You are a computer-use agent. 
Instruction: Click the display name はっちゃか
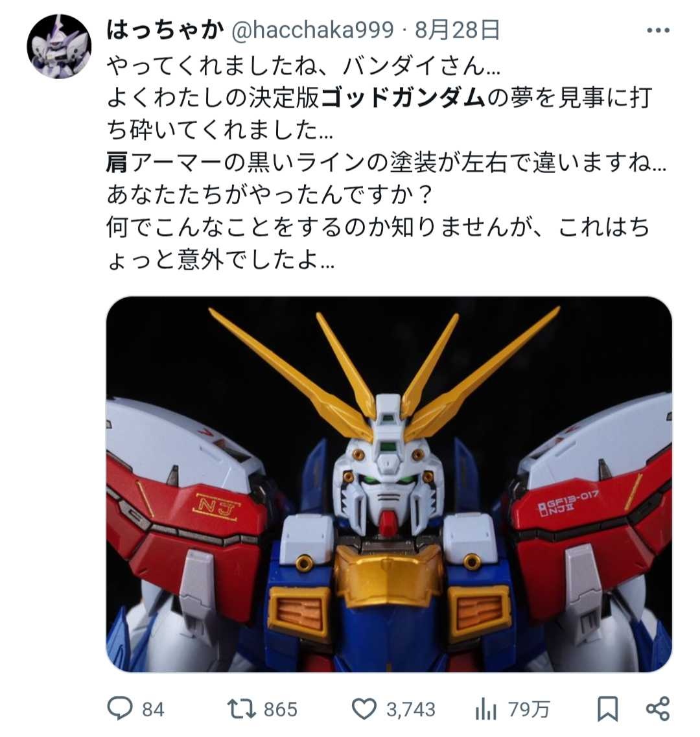click(x=165, y=30)
